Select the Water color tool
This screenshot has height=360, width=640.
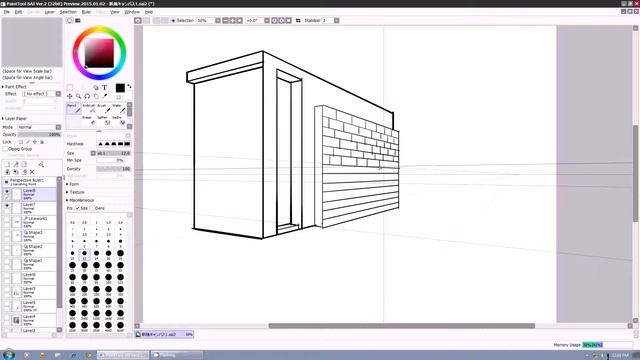[119, 109]
